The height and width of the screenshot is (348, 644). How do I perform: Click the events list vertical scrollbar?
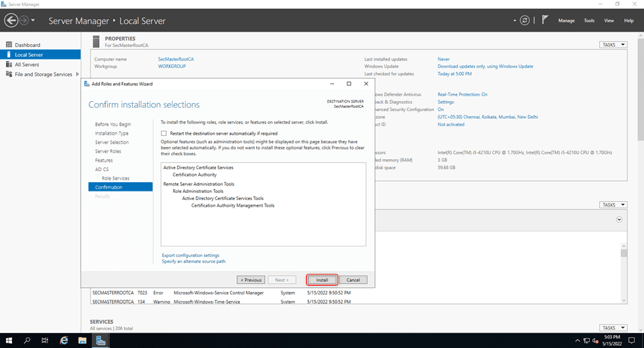click(x=624, y=273)
